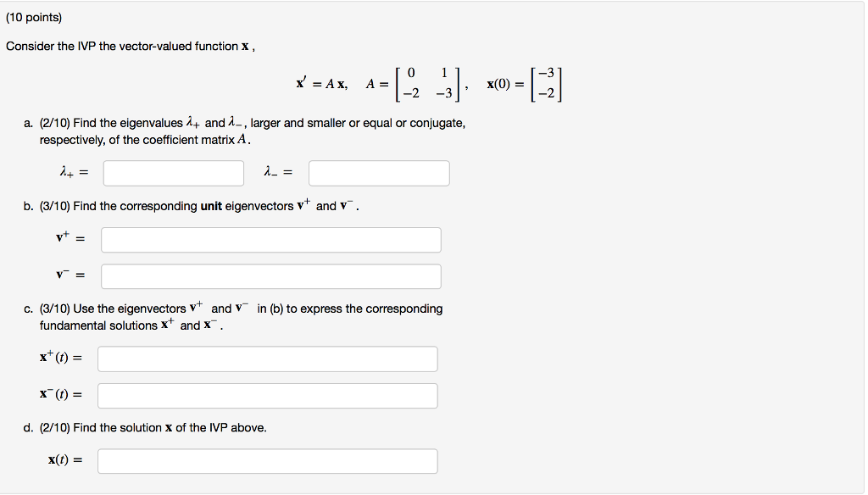
Task: Click the λ+ answer input box
Action: coord(172,173)
